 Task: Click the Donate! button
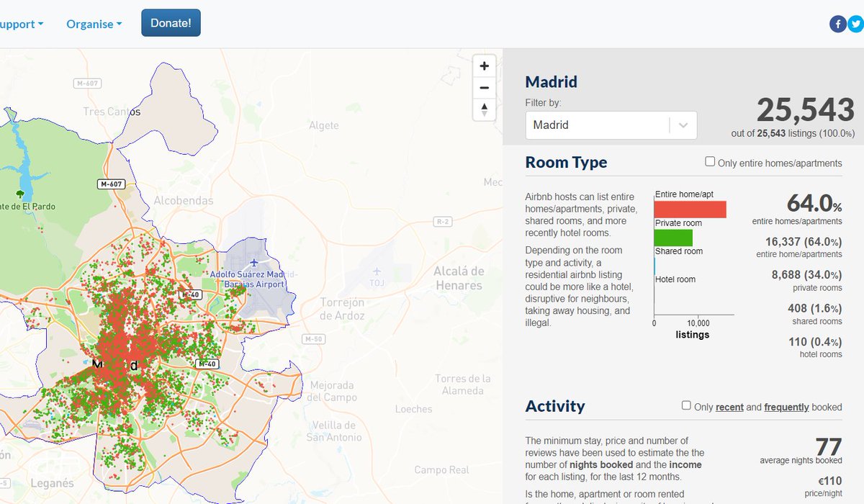171,23
